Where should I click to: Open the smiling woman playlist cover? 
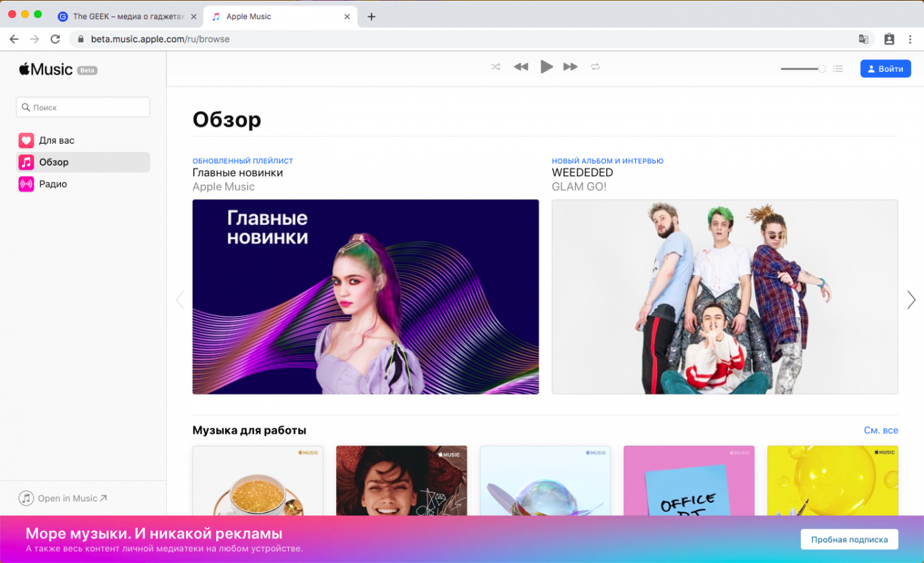pos(402,480)
